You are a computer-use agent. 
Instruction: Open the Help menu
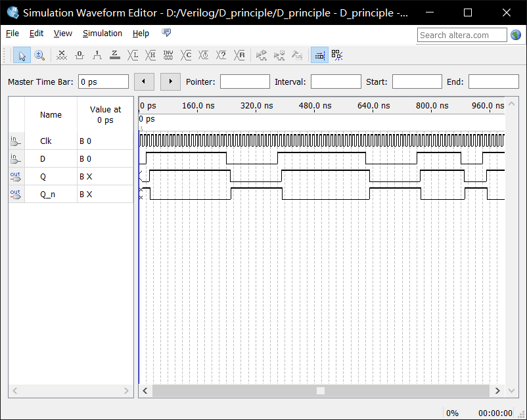(x=141, y=34)
